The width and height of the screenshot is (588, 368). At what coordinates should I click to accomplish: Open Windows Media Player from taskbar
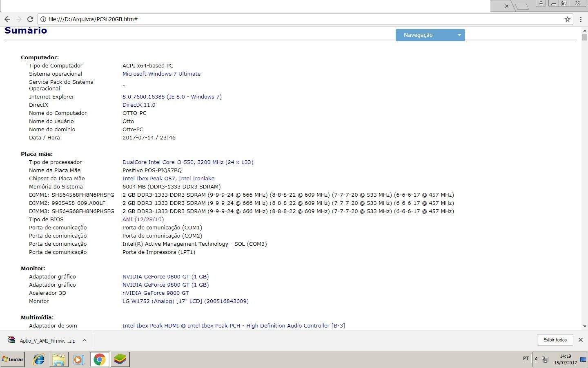click(x=79, y=359)
